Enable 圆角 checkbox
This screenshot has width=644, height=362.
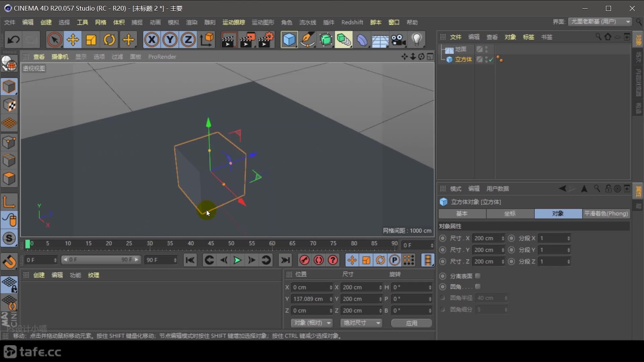pyautogui.click(x=478, y=286)
